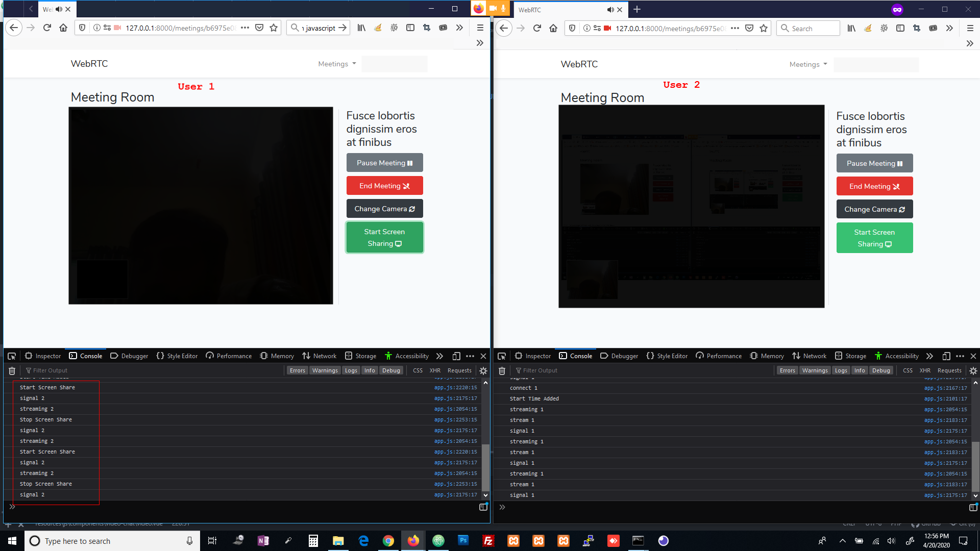Viewport: 980px width, 551px height.
Task: Open the Firefox Library icon
Action: click(361, 28)
